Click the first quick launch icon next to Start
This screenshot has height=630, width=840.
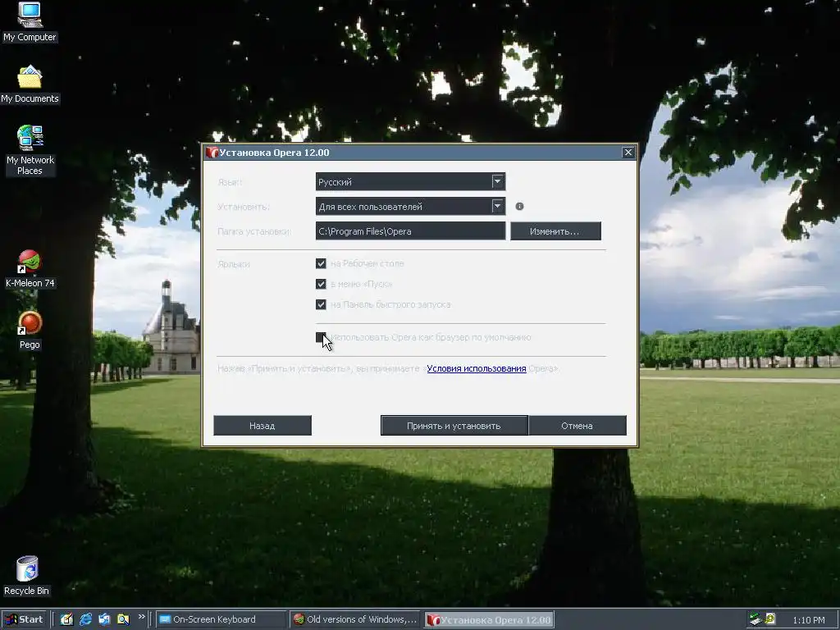66,619
